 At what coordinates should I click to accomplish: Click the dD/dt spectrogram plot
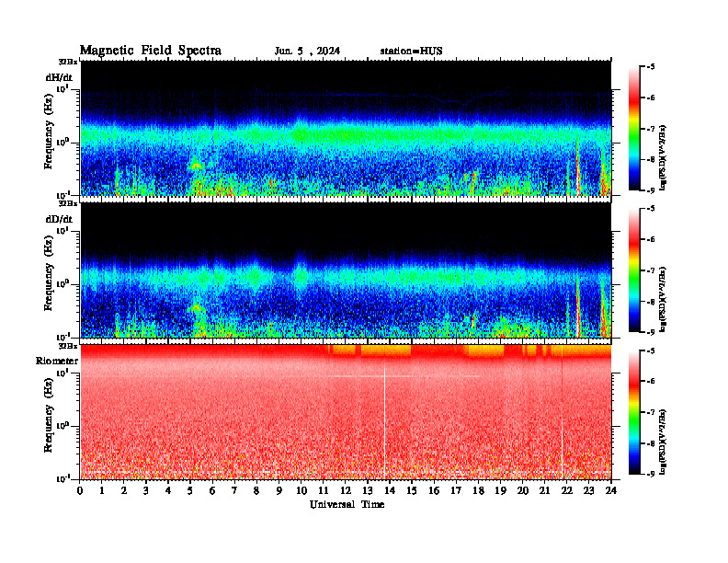(346, 270)
